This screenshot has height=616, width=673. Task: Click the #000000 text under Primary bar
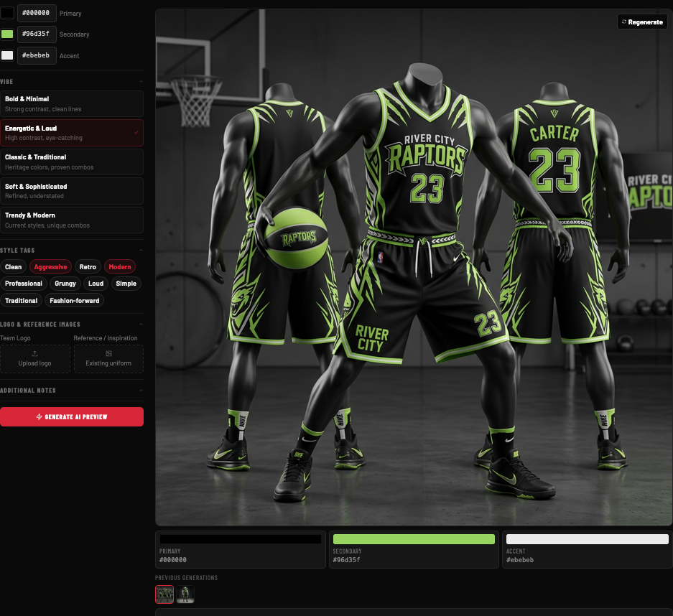[x=173, y=560]
